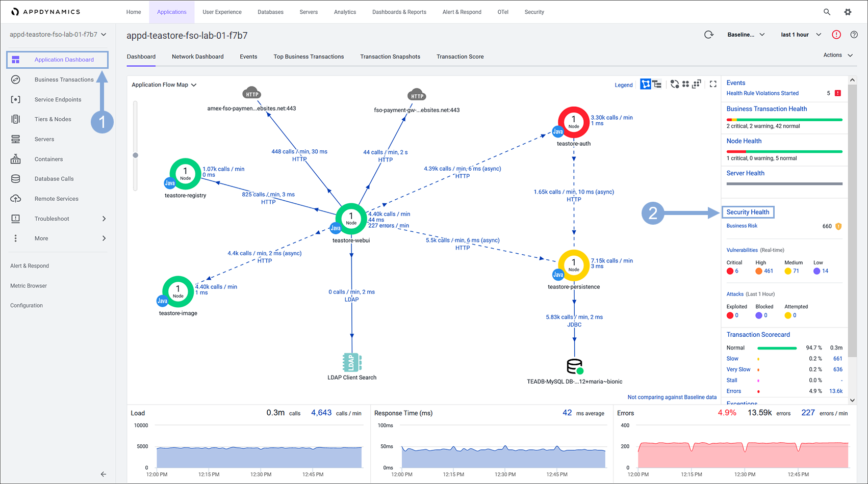Open the User Experience menu
Screen dimensions: 868x484
coord(222,12)
